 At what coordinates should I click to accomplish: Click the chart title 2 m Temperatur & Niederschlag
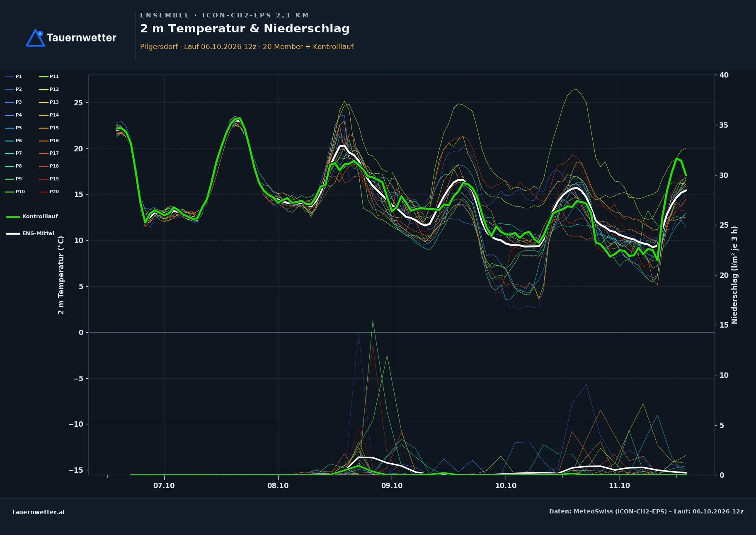245,29
